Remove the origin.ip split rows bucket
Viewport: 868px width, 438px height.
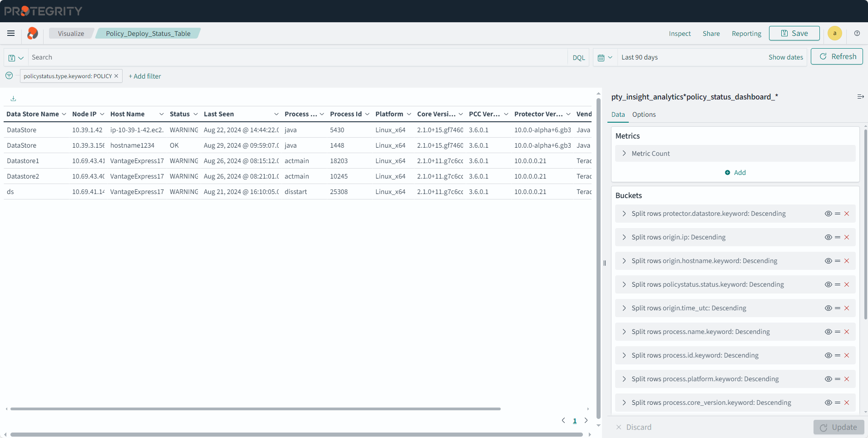click(846, 237)
